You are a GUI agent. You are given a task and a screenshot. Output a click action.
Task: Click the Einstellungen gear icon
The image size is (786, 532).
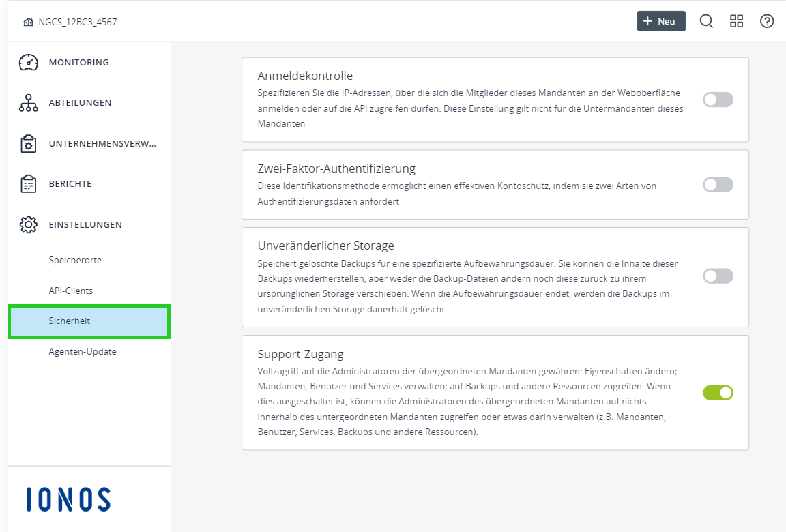coord(29,224)
